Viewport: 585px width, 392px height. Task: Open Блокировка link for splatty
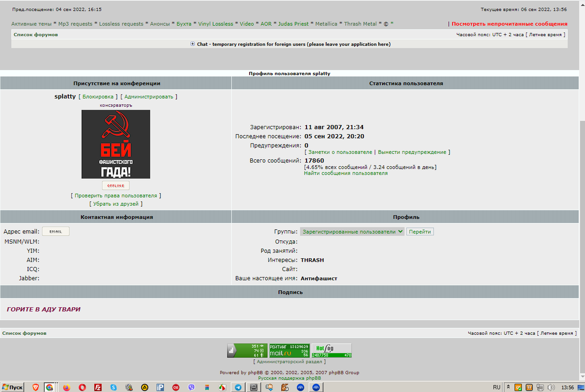pyautogui.click(x=98, y=97)
